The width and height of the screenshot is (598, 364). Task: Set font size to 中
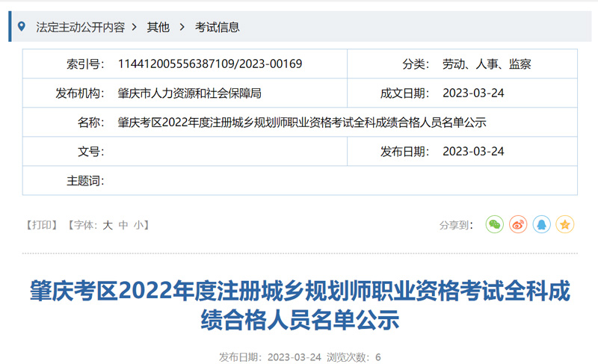tap(123, 225)
